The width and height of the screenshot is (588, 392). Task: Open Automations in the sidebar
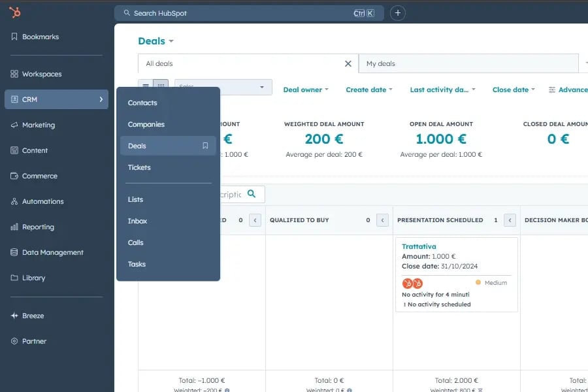point(37,201)
